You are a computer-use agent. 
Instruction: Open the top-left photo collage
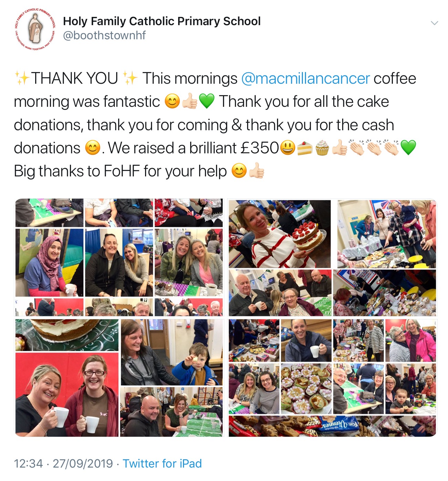(119, 257)
